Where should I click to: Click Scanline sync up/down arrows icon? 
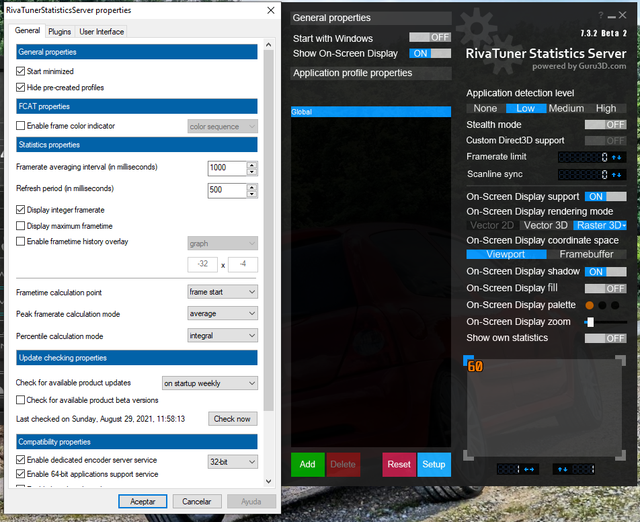(x=616, y=175)
